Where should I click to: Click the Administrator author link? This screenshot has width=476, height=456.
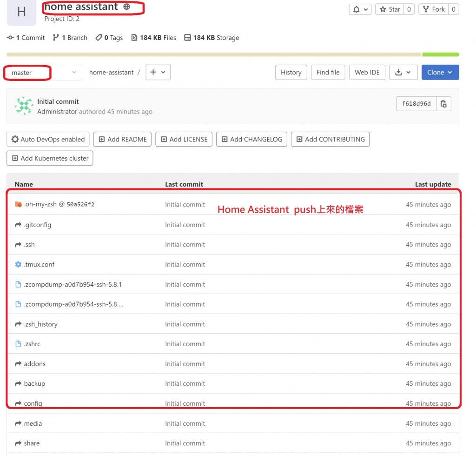(57, 112)
